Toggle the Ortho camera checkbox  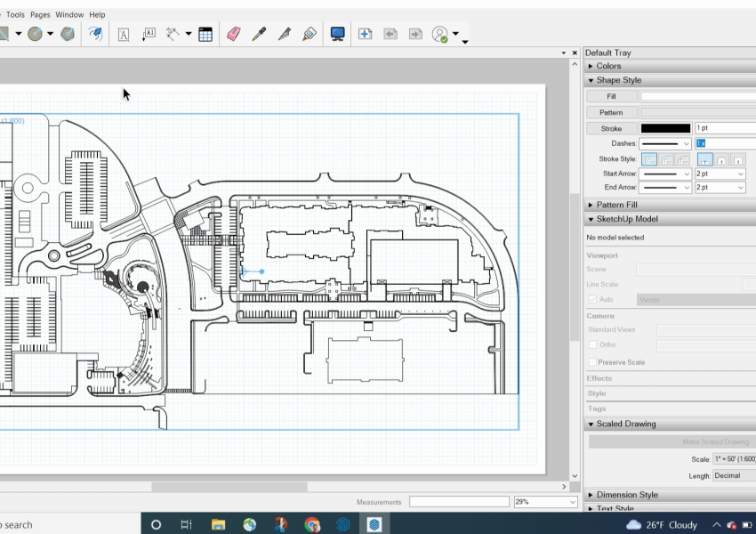592,344
